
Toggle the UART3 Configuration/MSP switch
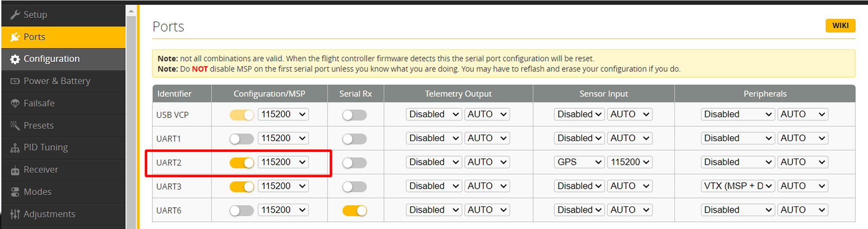pyautogui.click(x=242, y=186)
